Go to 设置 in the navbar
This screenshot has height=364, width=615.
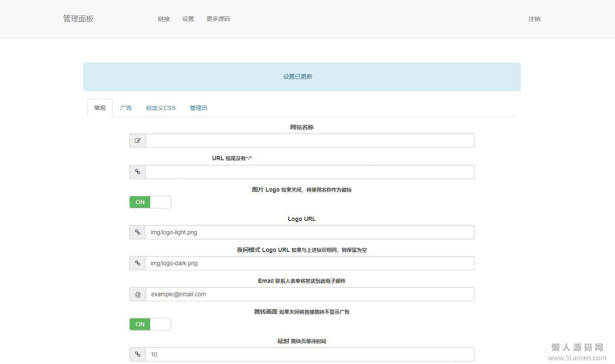click(188, 19)
